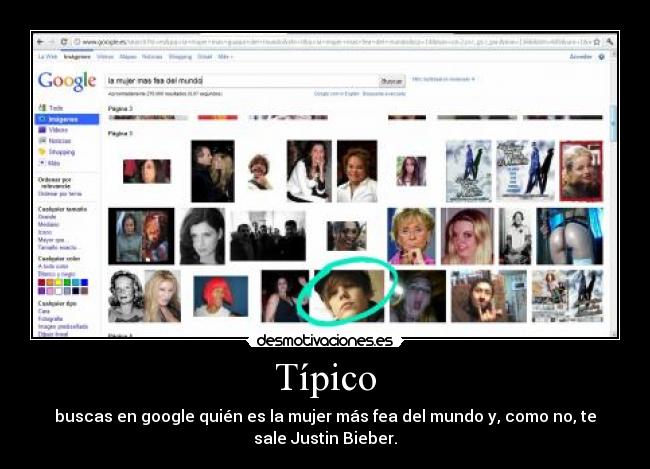Click the Google logo
Viewport: 650px width, 469px height.
[67, 81]
